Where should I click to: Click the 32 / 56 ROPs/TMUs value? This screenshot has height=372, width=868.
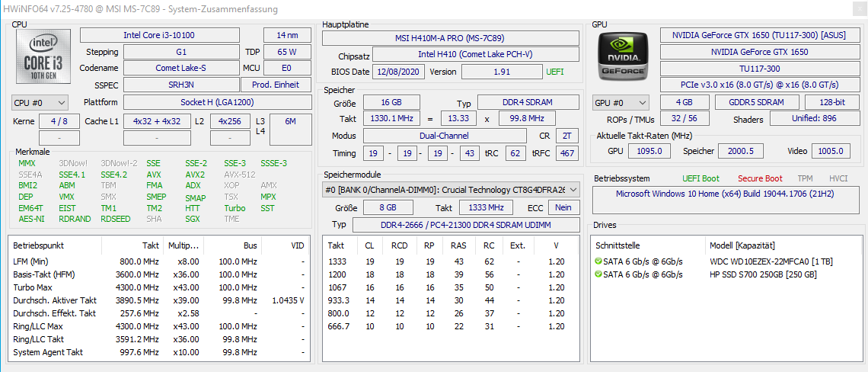685,119
